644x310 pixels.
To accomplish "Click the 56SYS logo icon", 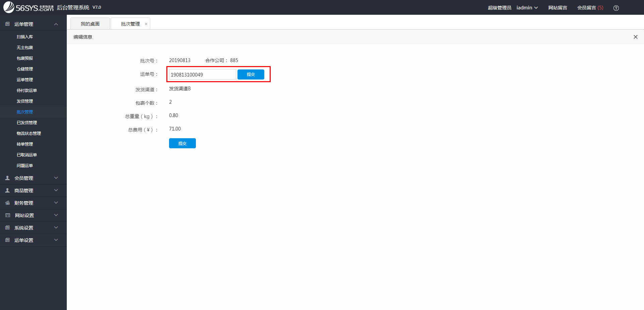I will point(9,7).
